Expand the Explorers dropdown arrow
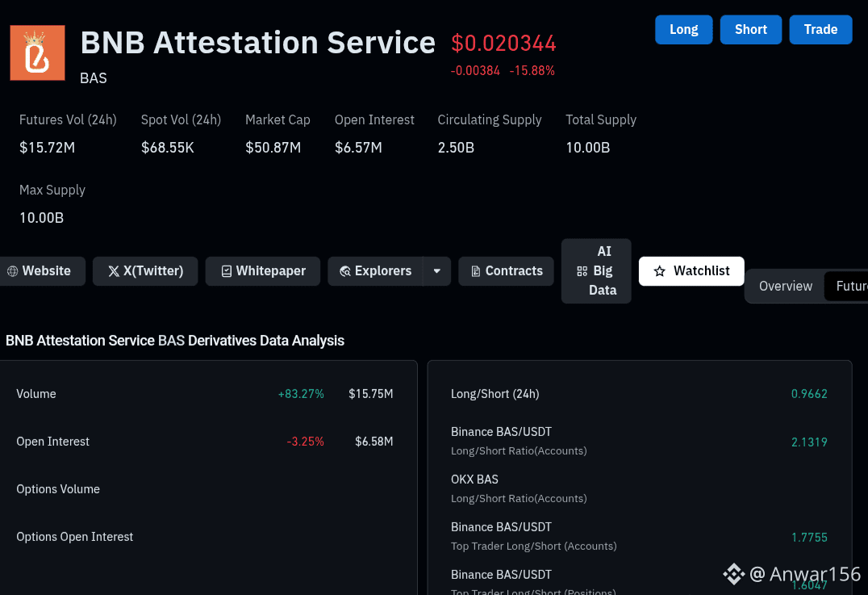This screenshot has width=868, height=595. 436,271
